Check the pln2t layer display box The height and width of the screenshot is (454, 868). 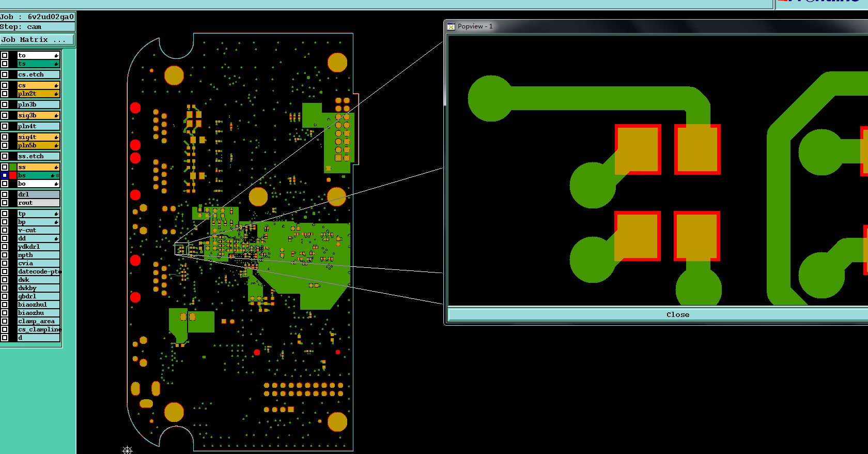(x=5, y=94)
